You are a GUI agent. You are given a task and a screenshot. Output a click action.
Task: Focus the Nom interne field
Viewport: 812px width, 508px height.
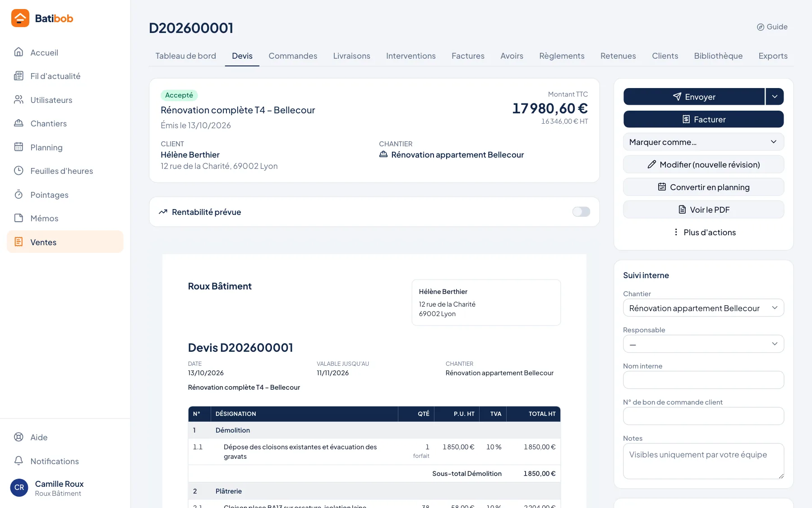click(704, 380)
